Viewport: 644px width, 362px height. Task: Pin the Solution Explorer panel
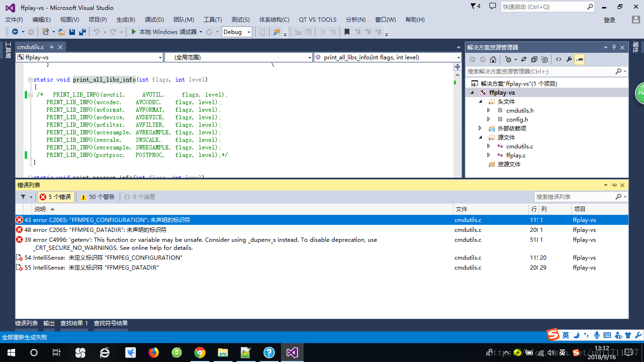(614, 47)
